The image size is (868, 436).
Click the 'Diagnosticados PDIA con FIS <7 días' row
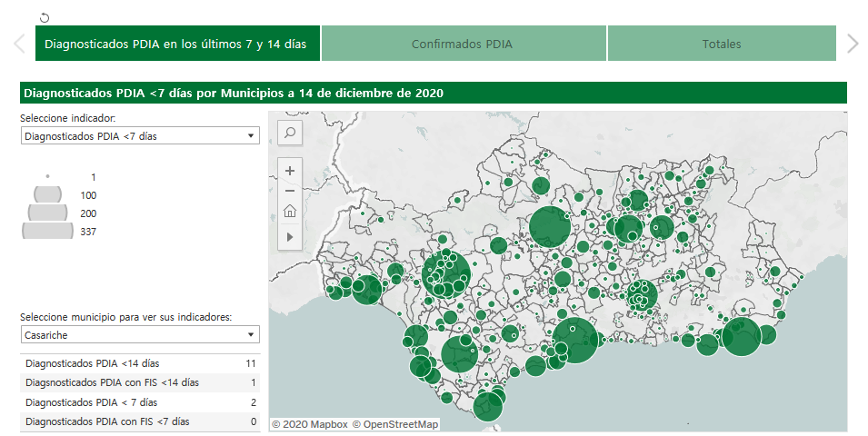click(x=140, y=421)
